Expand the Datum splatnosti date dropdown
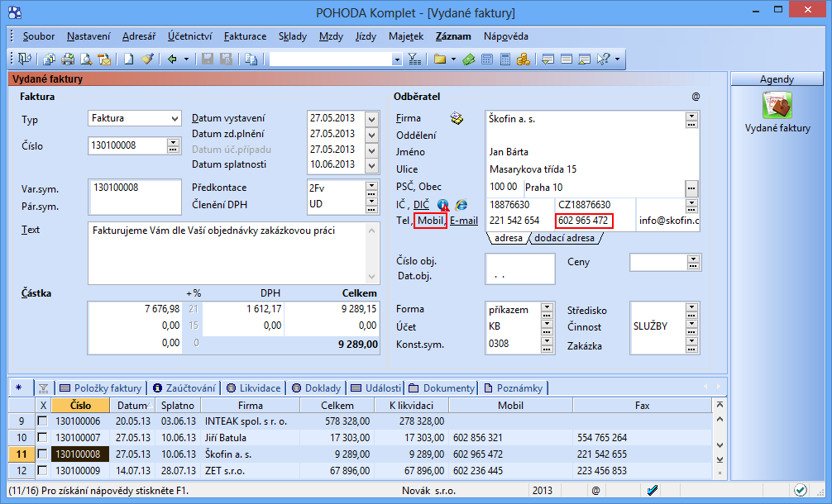 [x=372, y=165]
